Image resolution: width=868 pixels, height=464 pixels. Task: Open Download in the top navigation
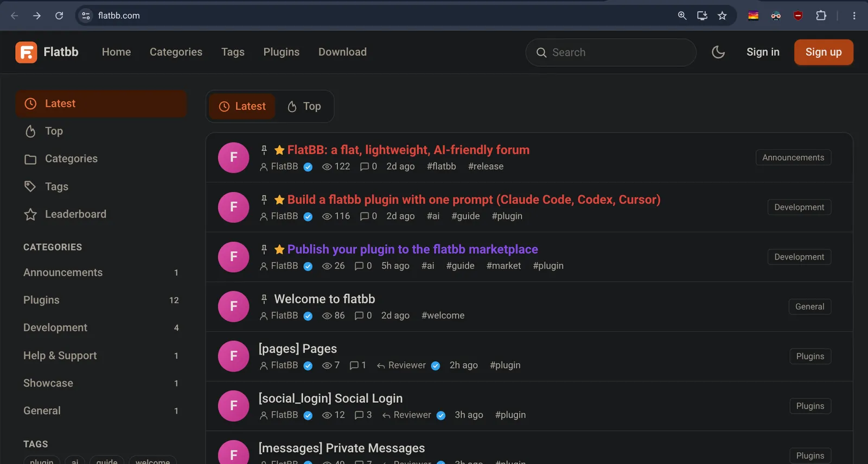[342, 52]
